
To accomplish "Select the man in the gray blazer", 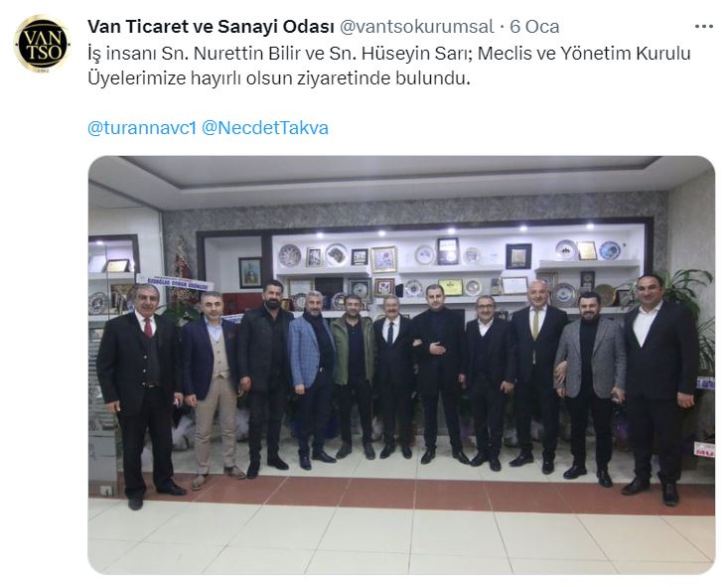I will click(x=591, y=387).
